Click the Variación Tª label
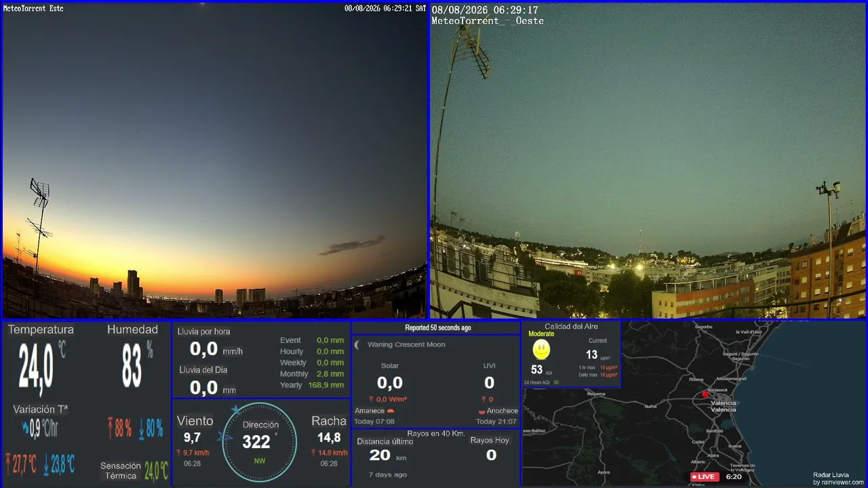The image size is (868, 488). click(x=40, y=409)
